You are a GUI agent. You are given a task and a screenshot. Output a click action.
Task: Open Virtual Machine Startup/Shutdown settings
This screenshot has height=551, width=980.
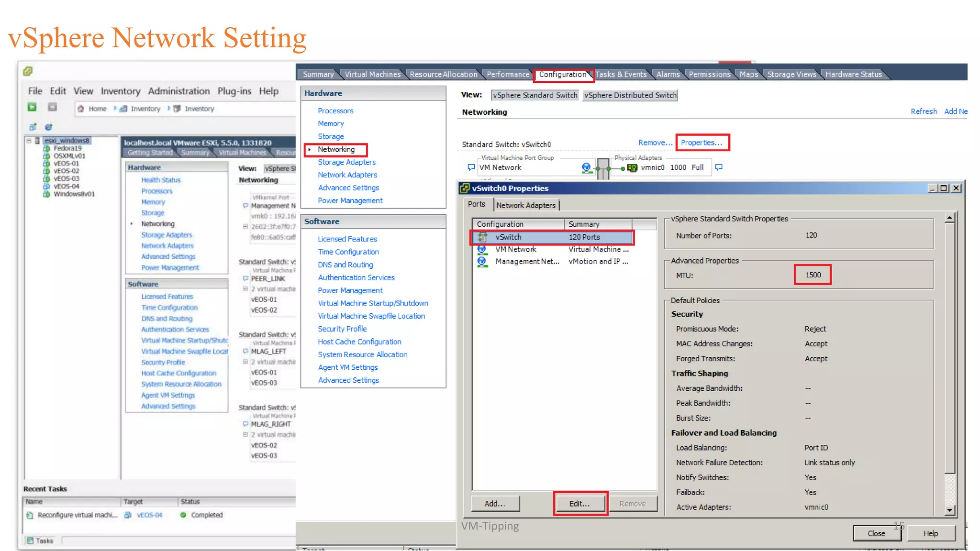click(373, 303)
